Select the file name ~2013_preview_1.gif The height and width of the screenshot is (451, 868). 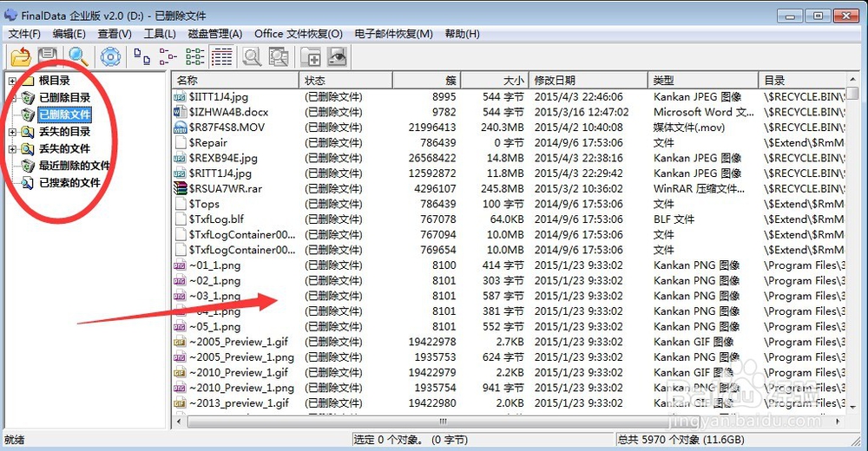coord(240,403)
